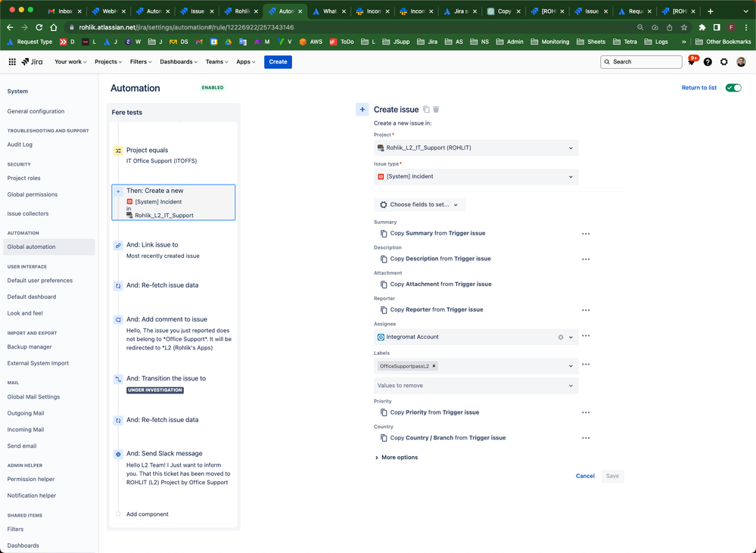Image resolution: width=756 pixels, height=553 pixels.
Task: Open the Filters menu
Action: (141, 62)
